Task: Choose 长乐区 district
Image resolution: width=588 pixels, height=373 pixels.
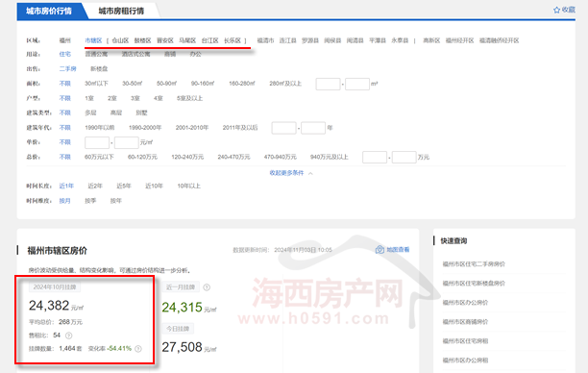Action: coord(233,40)
